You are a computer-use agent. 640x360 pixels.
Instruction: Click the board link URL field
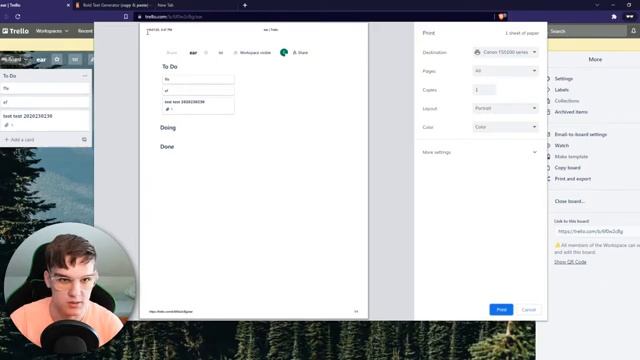[x=597, y=231]
